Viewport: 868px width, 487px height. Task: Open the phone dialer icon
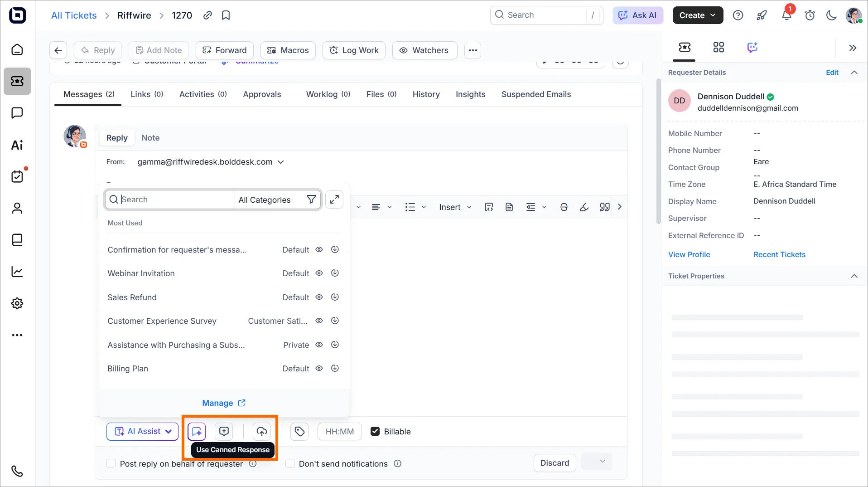pos(17,471)
